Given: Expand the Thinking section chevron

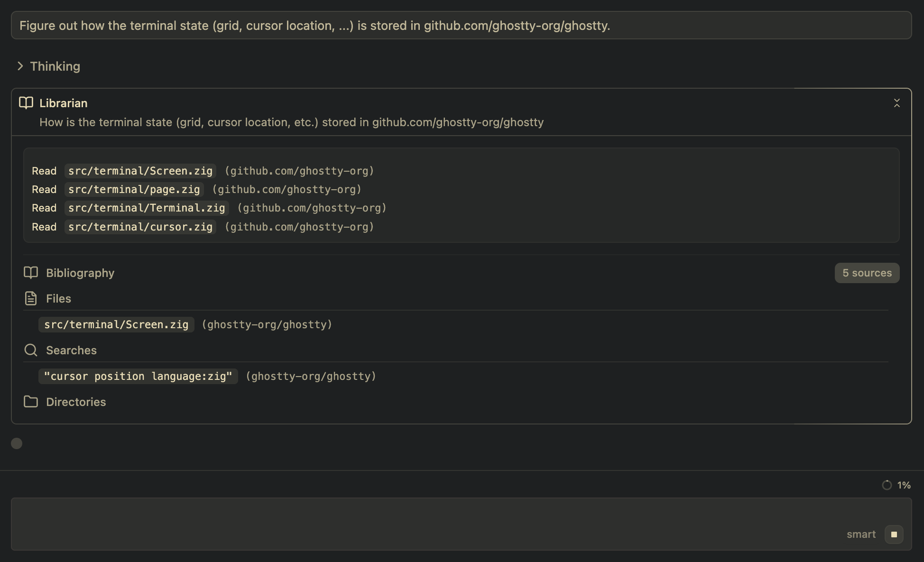Looking at the screenshot, I should click(20, 66).
